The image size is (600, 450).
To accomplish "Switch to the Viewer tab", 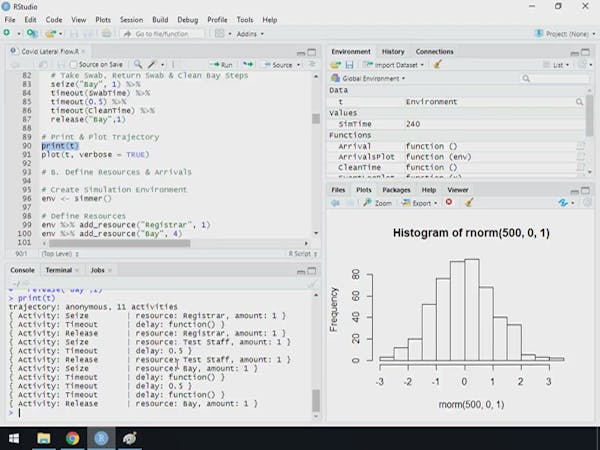I will [458, 190].
